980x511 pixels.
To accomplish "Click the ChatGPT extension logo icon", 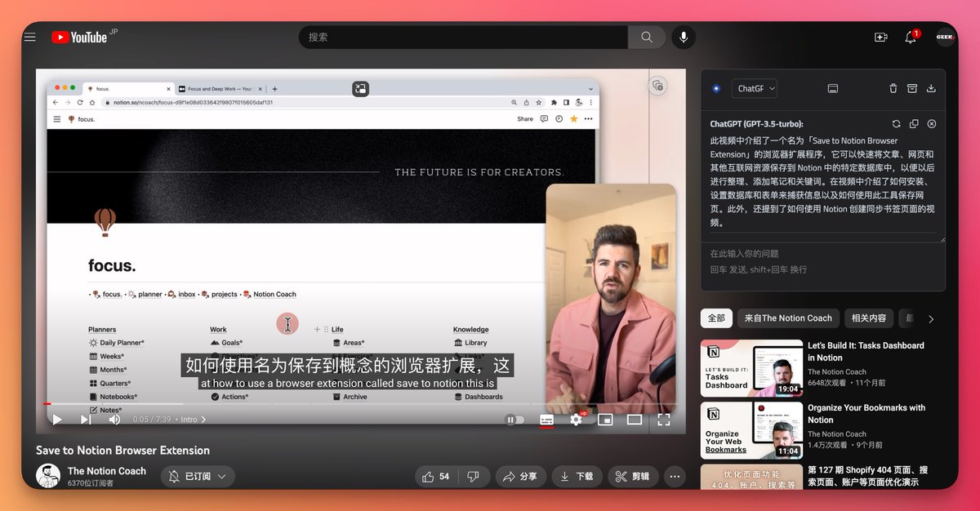I will [x=716, y=88].
